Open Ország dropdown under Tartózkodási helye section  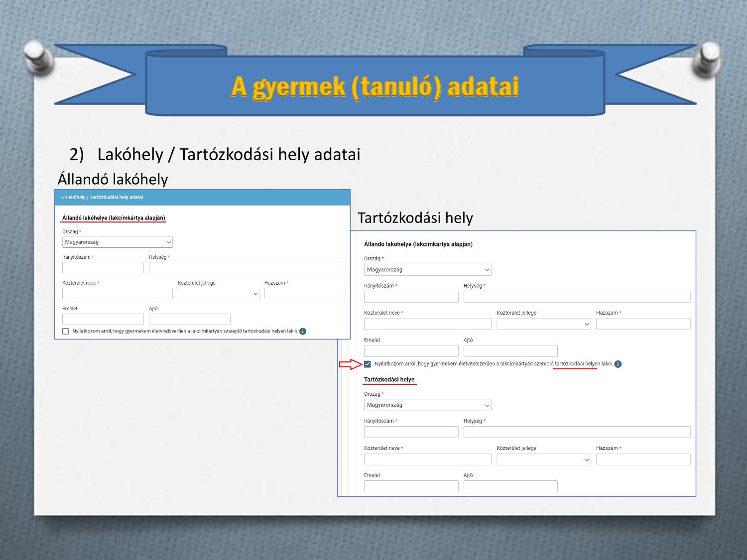(x=428, y=405)
